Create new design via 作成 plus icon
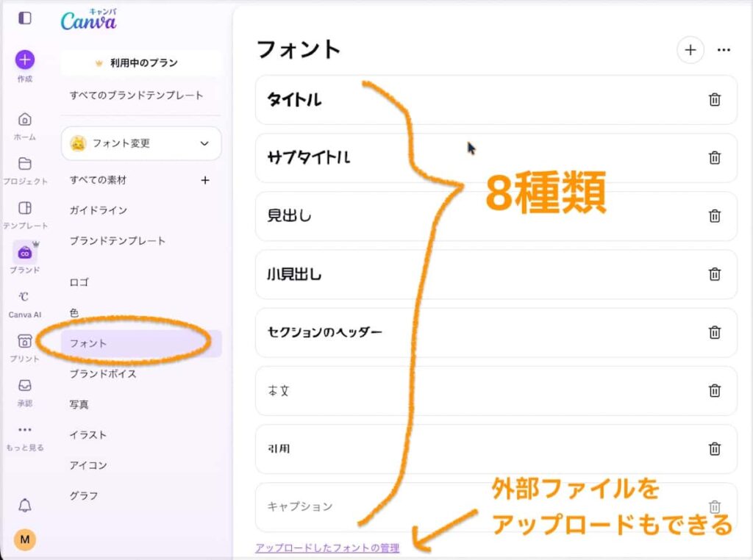 [25, 60]
